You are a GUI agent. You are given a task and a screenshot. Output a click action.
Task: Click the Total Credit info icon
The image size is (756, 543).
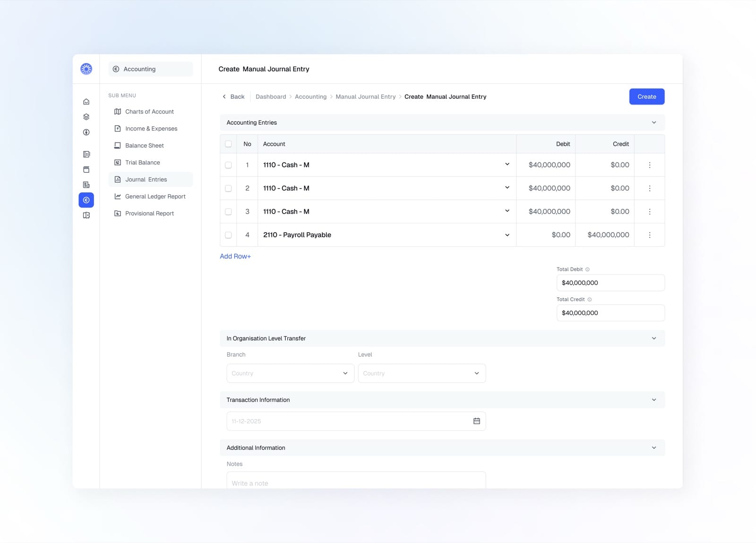click(589, 300)
